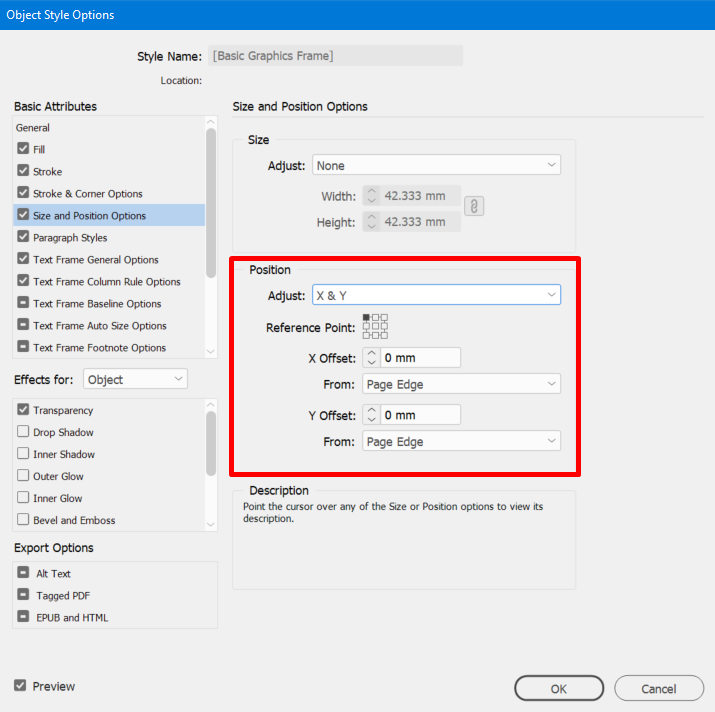Toggle EPUB and HTML export checkbox
The width and height of the screenshot is (715, 712).
(x=23, y=616)
